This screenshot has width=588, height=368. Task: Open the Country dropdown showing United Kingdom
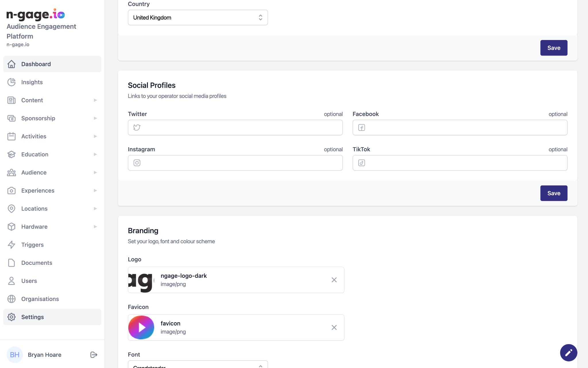tap(198, 18)
